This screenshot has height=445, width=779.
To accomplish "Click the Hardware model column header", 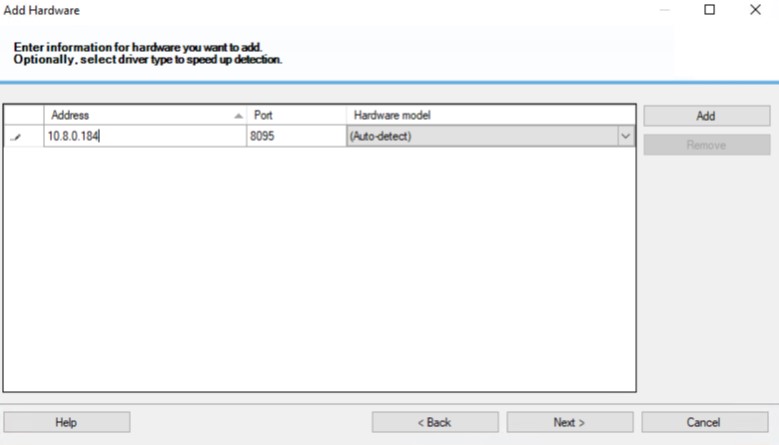I will pos(490,115).
